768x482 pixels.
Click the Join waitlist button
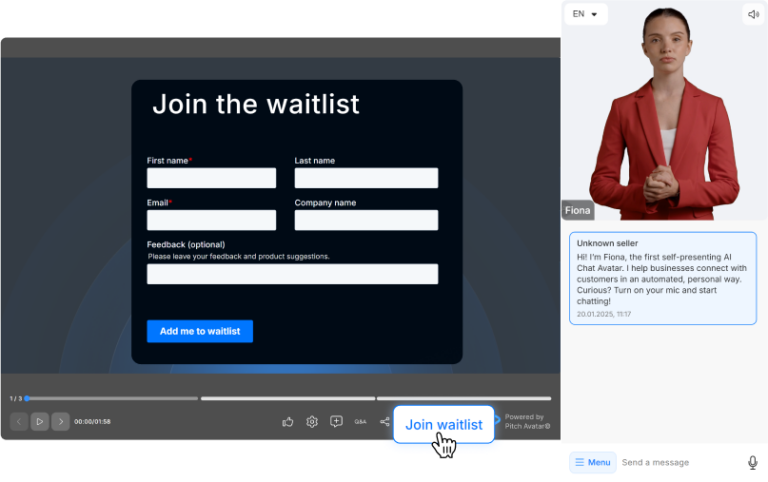(x=444, y=424)
